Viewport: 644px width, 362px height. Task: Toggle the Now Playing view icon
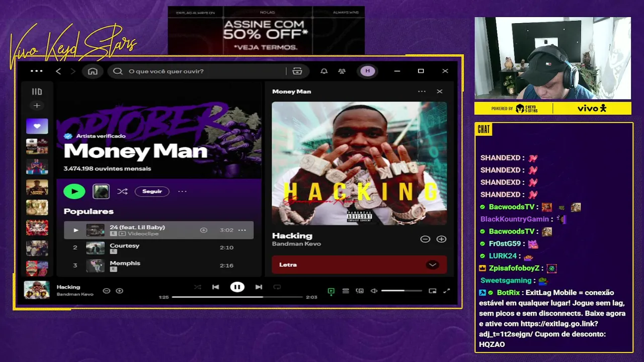[331, 291]
